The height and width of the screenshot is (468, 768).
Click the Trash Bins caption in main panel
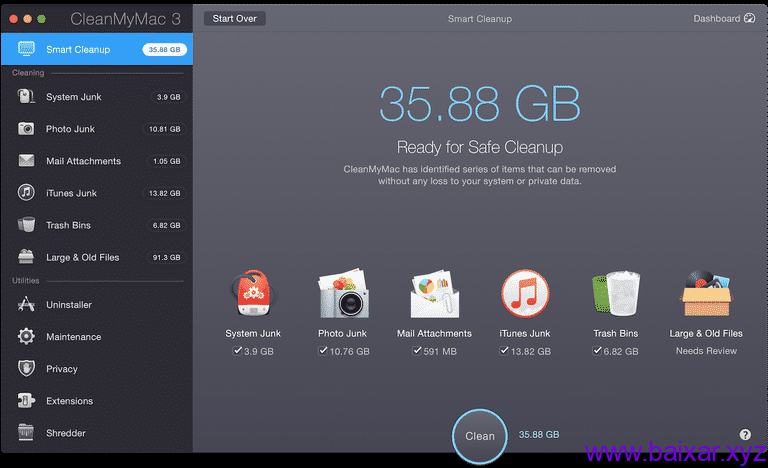[616, 333]
